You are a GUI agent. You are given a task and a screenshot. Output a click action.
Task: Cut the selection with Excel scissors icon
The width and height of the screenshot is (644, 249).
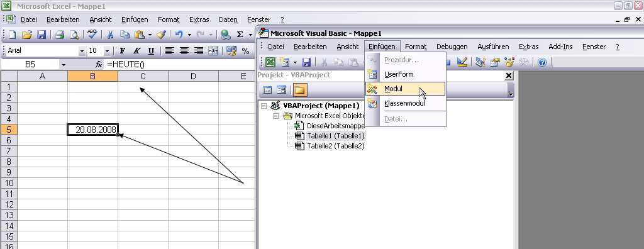click(111, 35)
